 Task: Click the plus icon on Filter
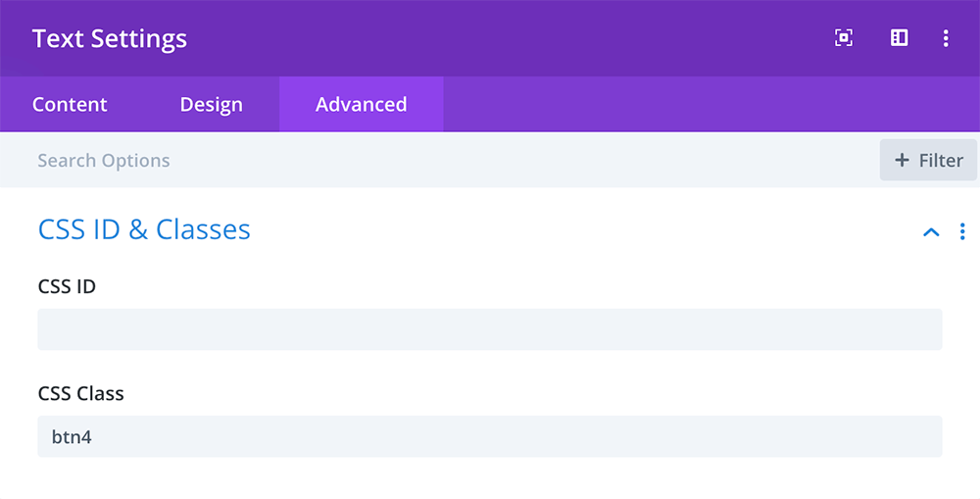point(902,160)
